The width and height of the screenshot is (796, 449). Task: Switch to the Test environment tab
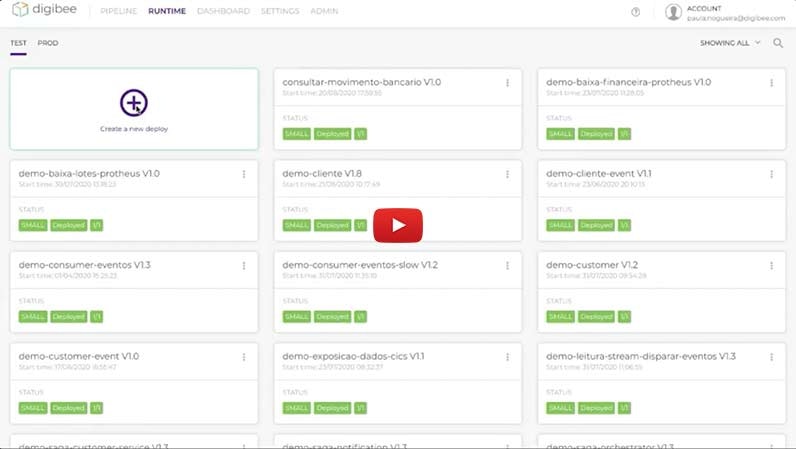point(18,43)
